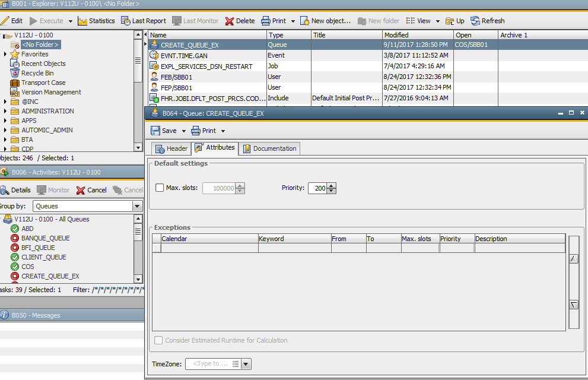Select the Monitor button in Activities panel
Image resolution: width=588 pixels, height=380 pixels.
[53, 190]
